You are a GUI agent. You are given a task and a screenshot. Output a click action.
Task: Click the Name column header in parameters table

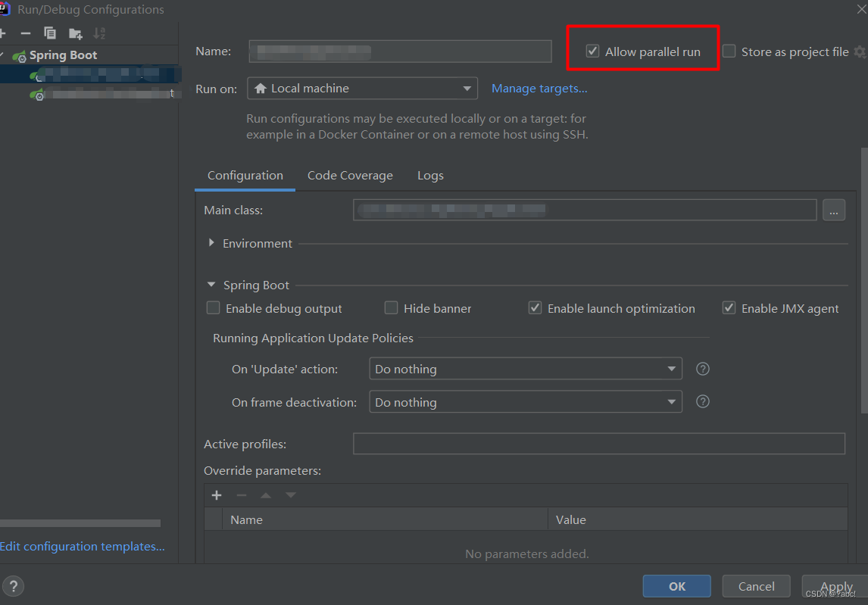pos(386,519)
